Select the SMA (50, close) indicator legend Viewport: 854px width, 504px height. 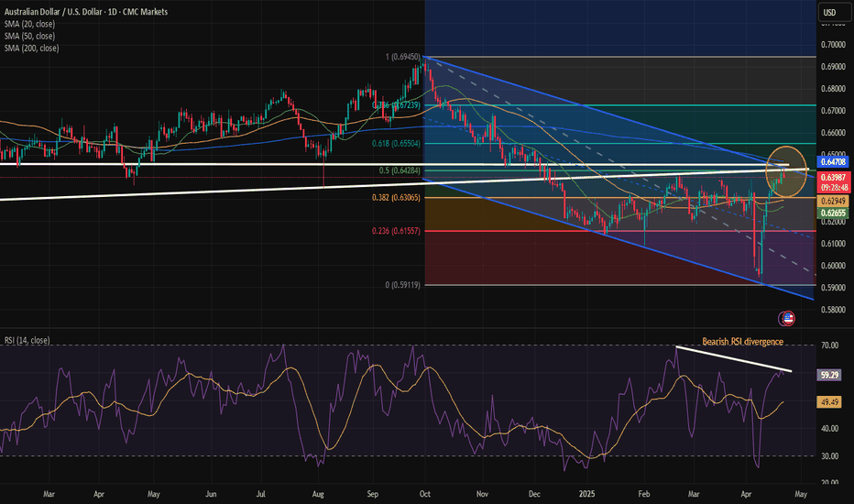(29, 36)
